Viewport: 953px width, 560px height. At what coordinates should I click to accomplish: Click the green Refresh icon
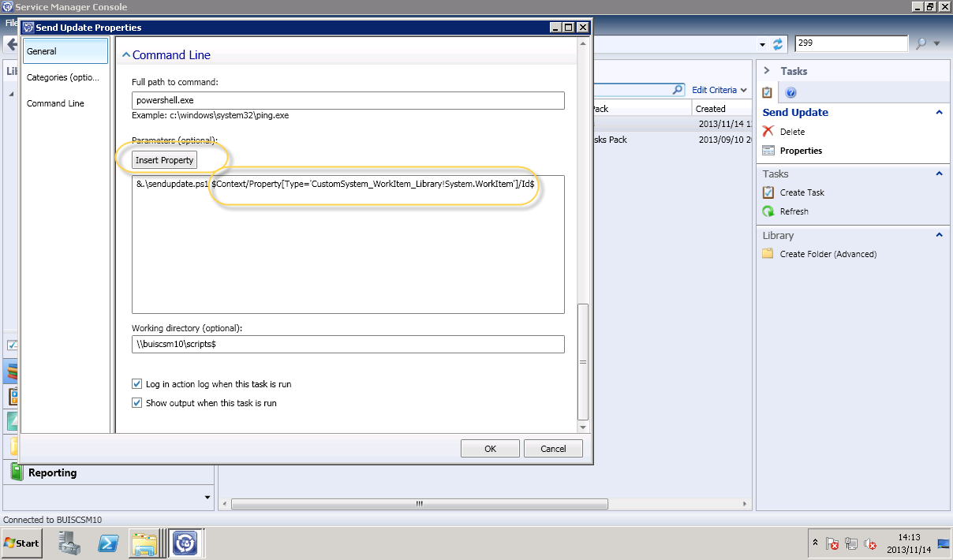(768, 211)
